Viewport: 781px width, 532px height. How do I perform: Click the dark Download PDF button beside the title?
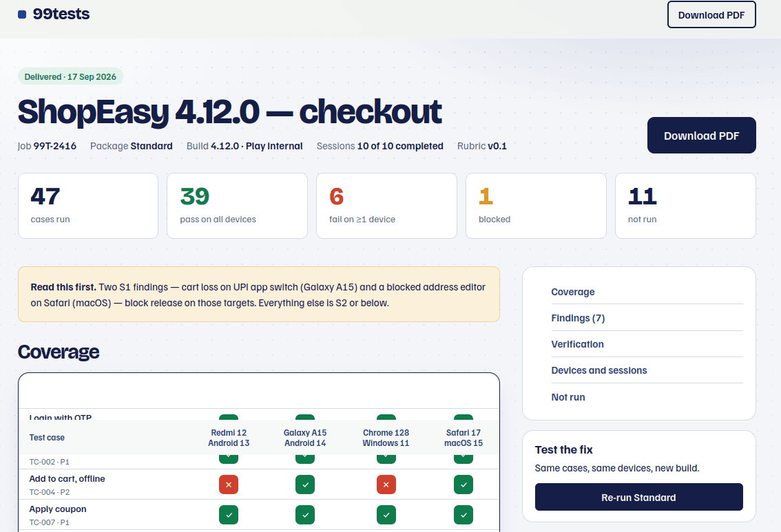(x=701, y=136)
